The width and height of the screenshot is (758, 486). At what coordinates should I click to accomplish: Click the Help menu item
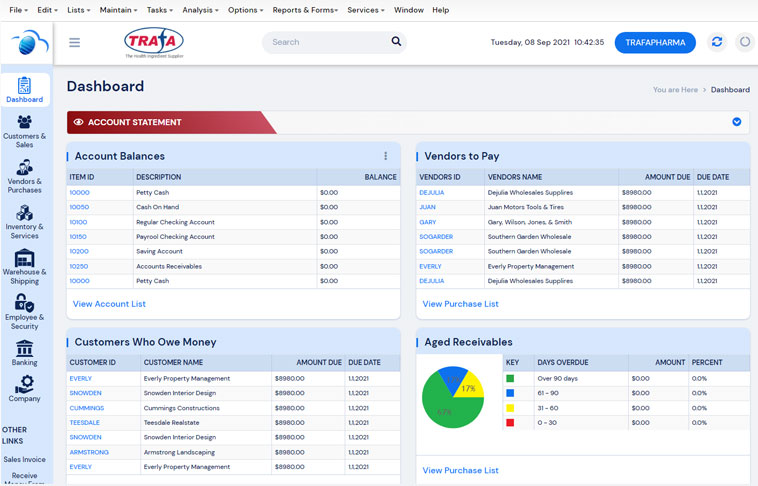tap(440, 9)
